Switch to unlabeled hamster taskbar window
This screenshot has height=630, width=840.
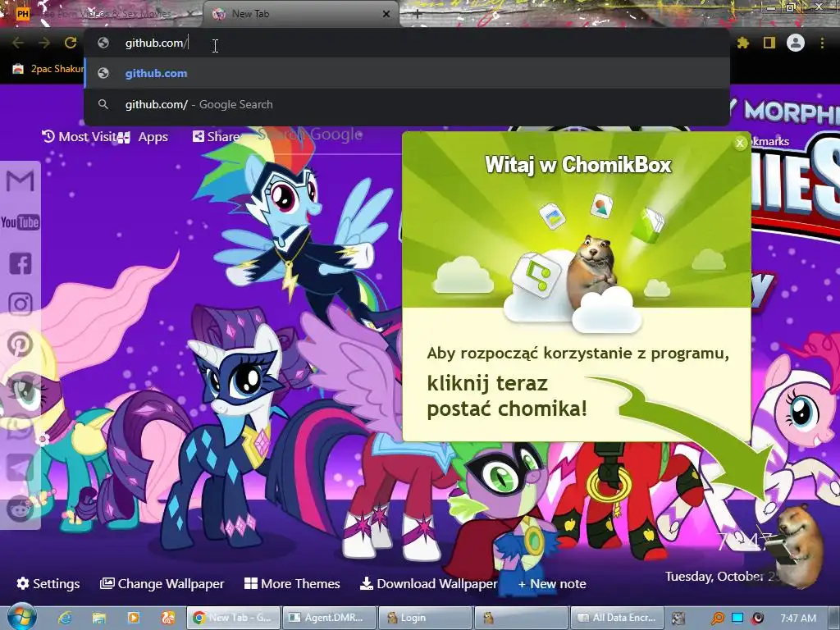[x=521, y=618]
